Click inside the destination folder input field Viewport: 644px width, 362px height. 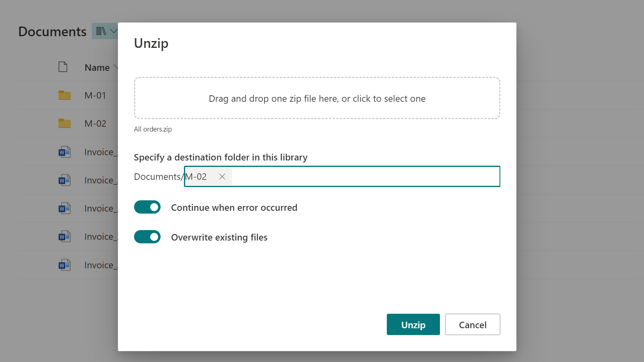342,176
